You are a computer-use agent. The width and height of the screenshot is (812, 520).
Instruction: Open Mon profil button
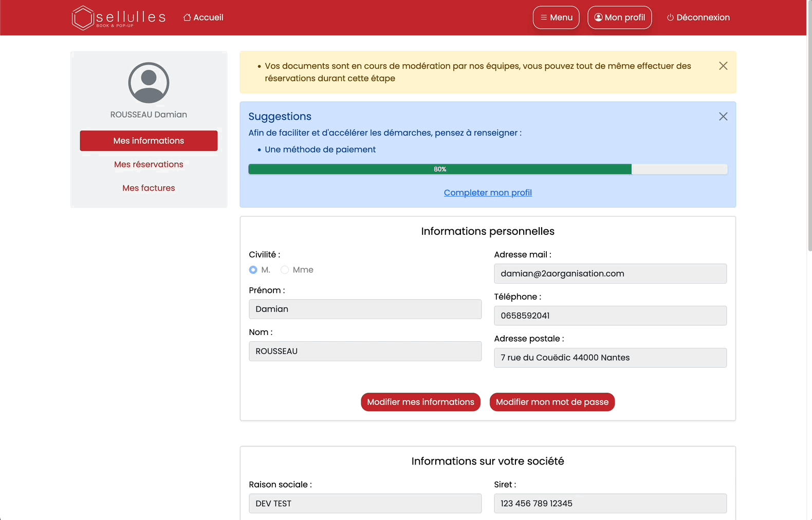(620, 17)
